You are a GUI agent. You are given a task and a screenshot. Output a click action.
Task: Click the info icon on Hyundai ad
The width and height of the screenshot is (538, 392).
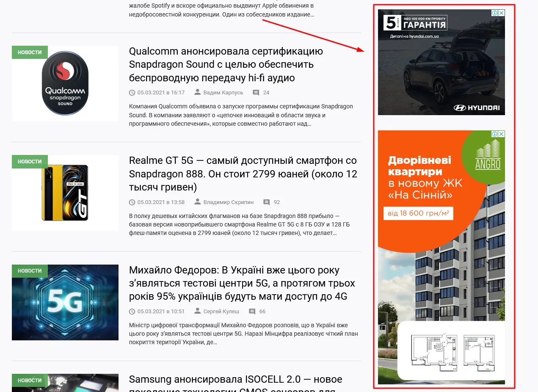click(494, 13)
